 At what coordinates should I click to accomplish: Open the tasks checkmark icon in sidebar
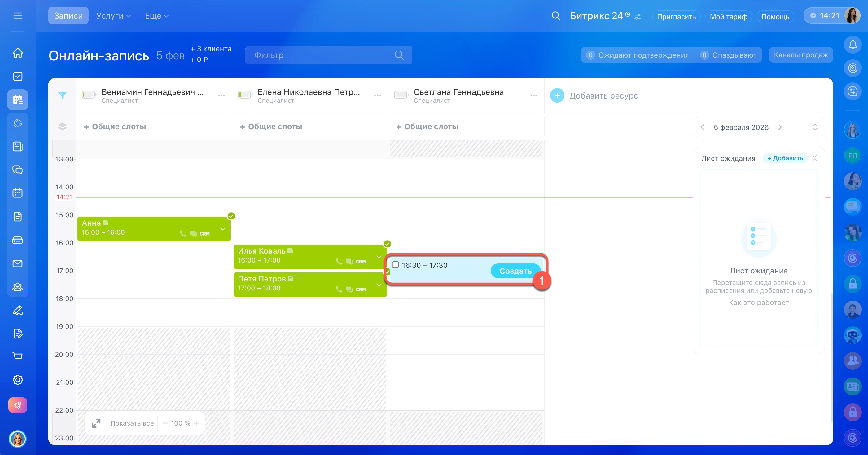18,77
